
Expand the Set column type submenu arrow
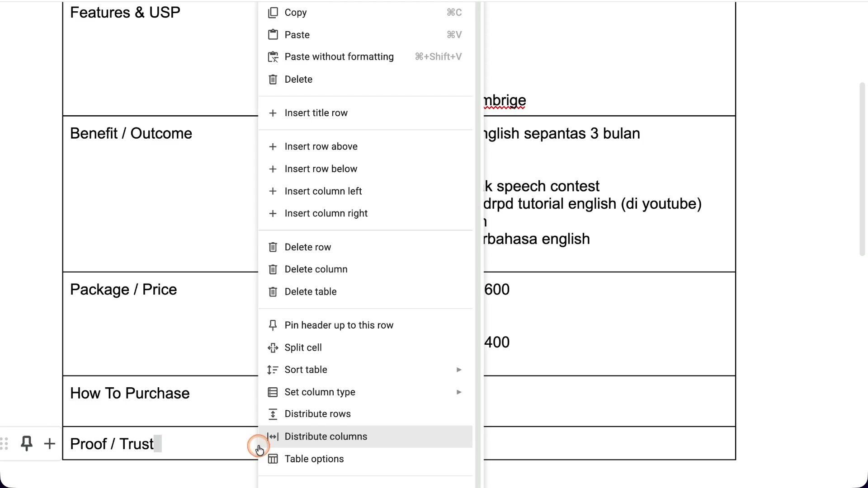(x=459, y=392)
